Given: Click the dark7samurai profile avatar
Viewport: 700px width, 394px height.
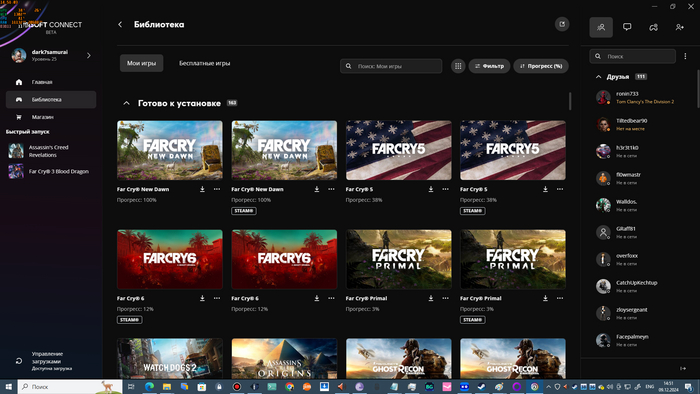Looking at the screenshot, I should (x=19, y=55).
